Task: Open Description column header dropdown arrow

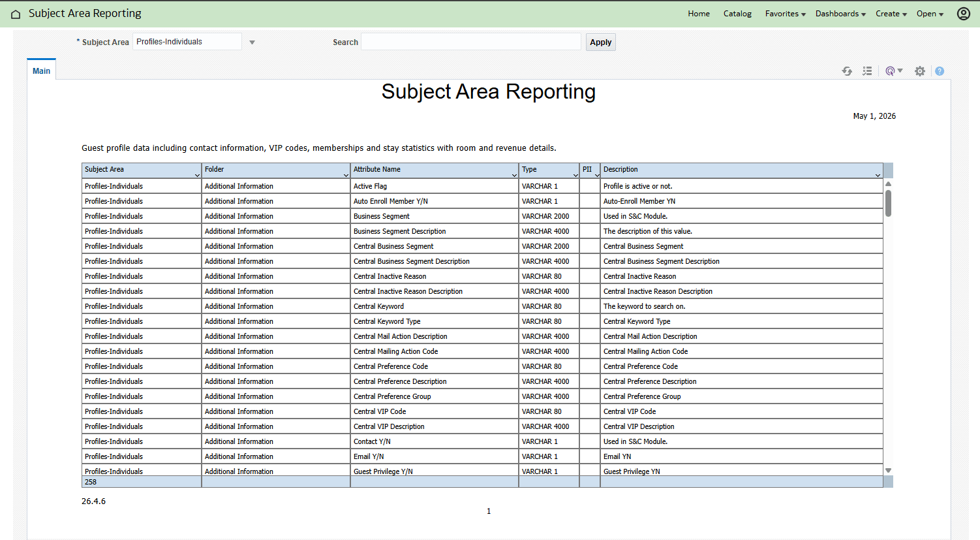Action: click(878, 175)
